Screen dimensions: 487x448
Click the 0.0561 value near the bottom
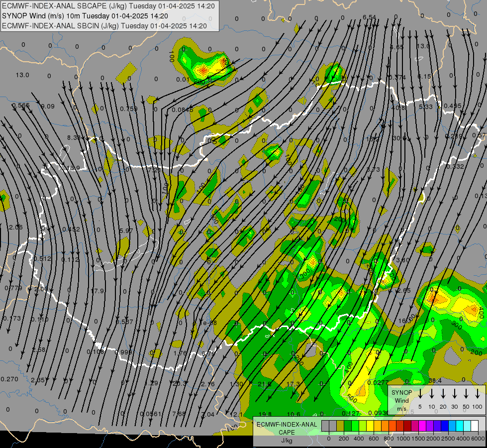tap(151, 414)
